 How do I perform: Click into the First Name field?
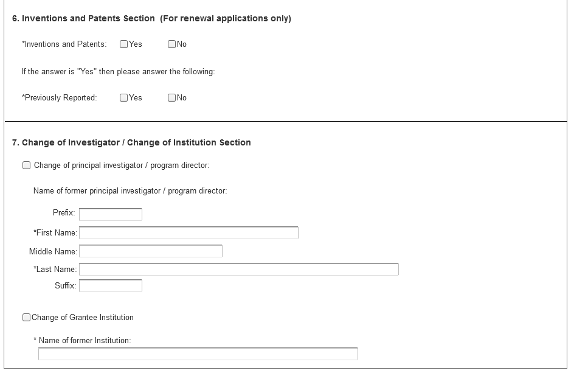tap(189, 233)
